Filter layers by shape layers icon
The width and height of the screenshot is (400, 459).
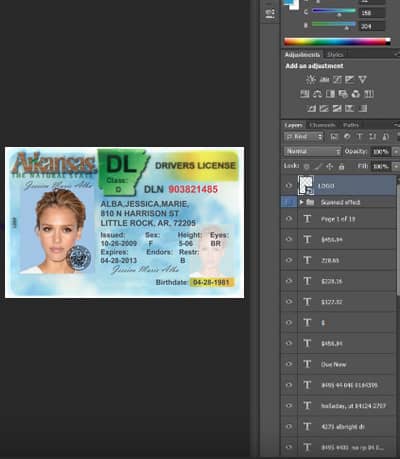(373, 136)
